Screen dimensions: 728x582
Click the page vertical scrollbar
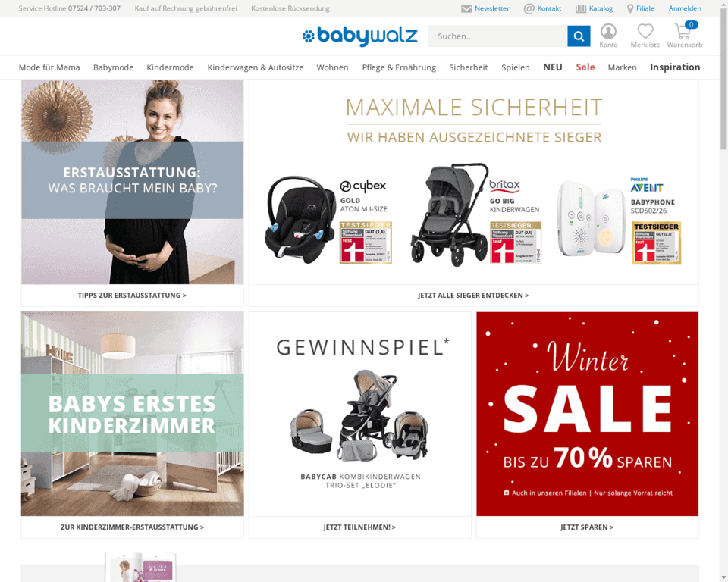tap(723, 291)
